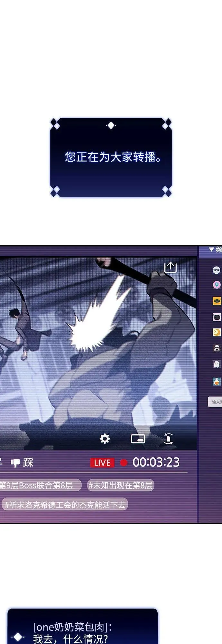Select the pink location pin avatar
The height and width of the screenshot is (644, 222).
coord(217,285)
